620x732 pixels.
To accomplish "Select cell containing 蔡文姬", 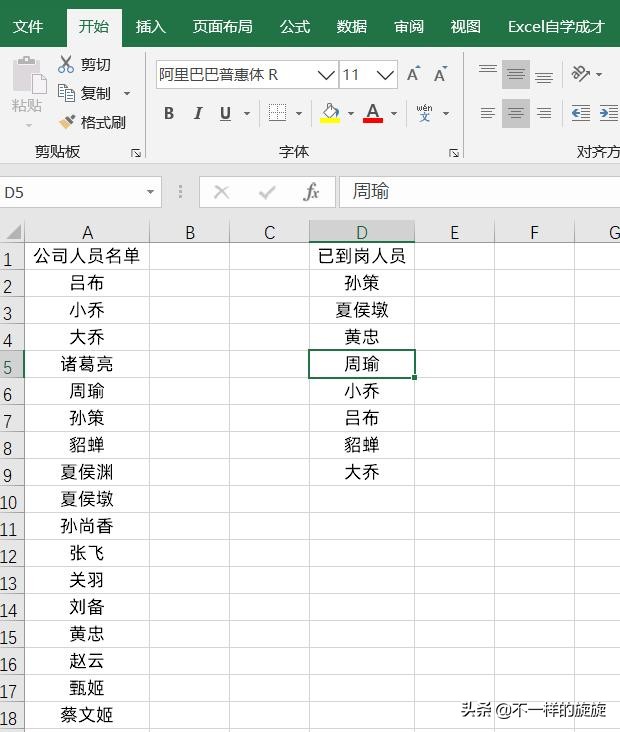I will tap(87, 715).
